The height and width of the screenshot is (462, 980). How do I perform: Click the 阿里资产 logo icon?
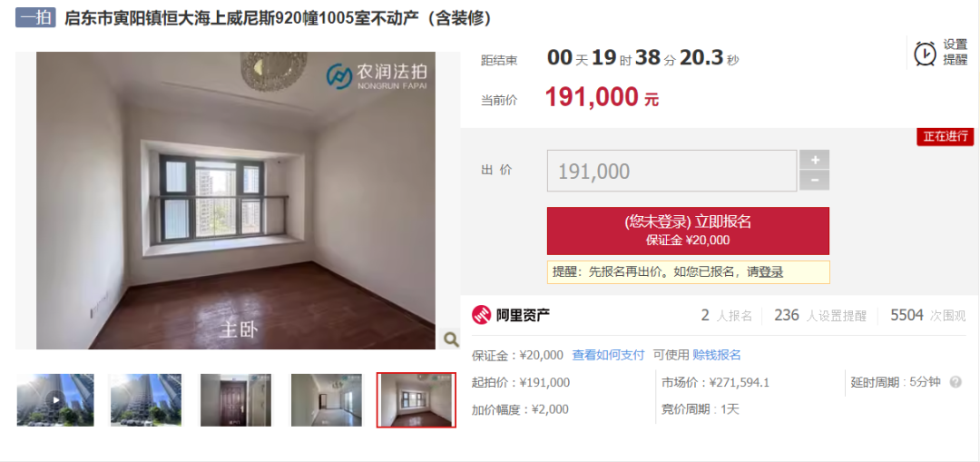(482, 315)
